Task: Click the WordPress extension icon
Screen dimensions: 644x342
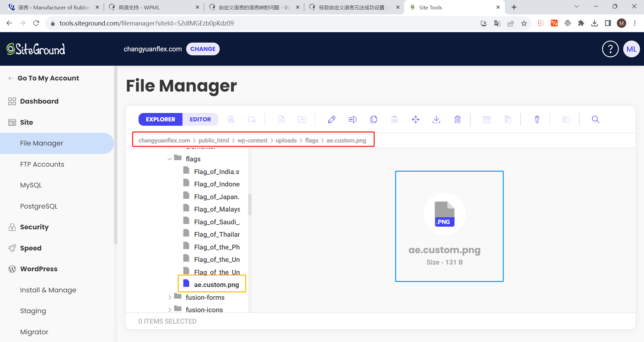Action: (568, 23)
